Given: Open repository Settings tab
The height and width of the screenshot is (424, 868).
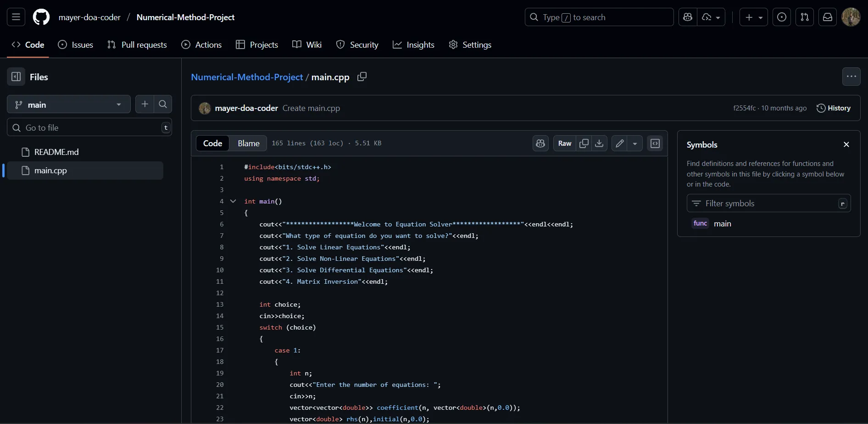Looking at the screenshot, I should [x=470, y=45].
